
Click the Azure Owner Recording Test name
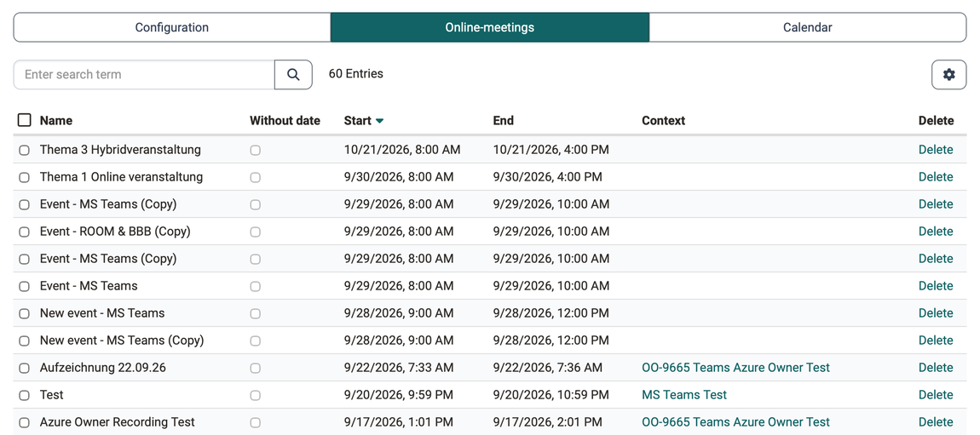118,422
